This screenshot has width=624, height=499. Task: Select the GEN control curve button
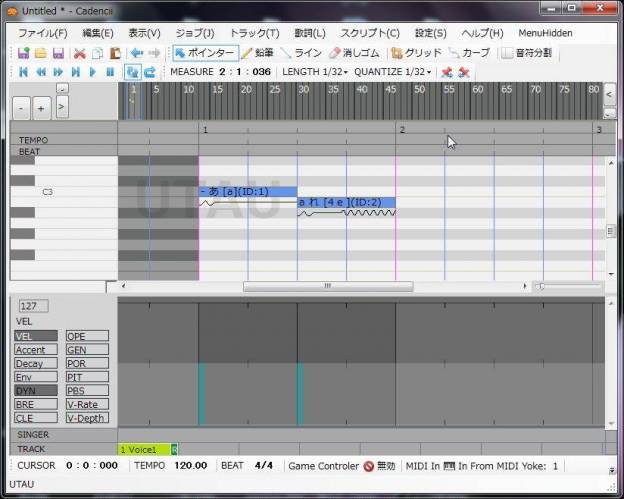(x=87, y=350)
